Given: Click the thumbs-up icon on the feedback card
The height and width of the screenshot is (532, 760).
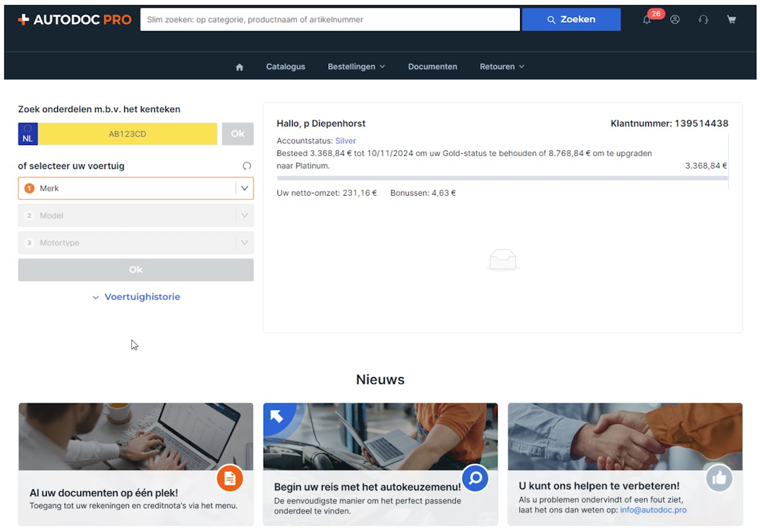Looking at the screenshot, I should [719, 479].
